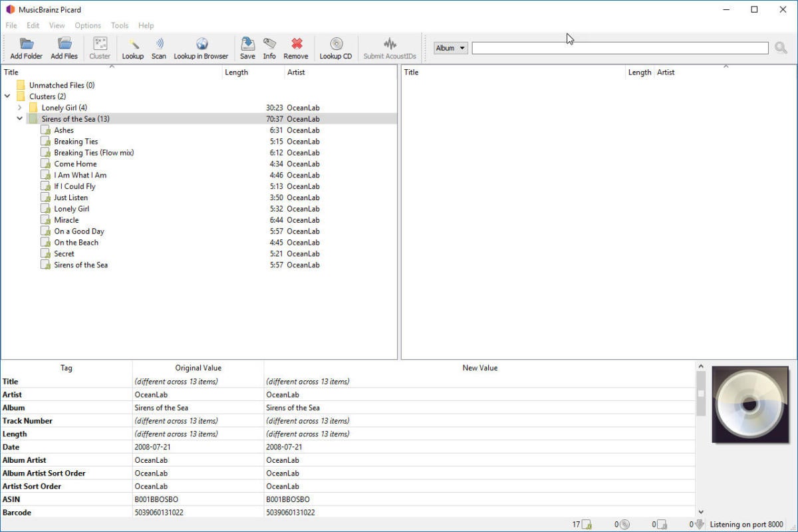Click the Date new value 2008-07-21
The image size is (798, 532).
coord(284,447)
